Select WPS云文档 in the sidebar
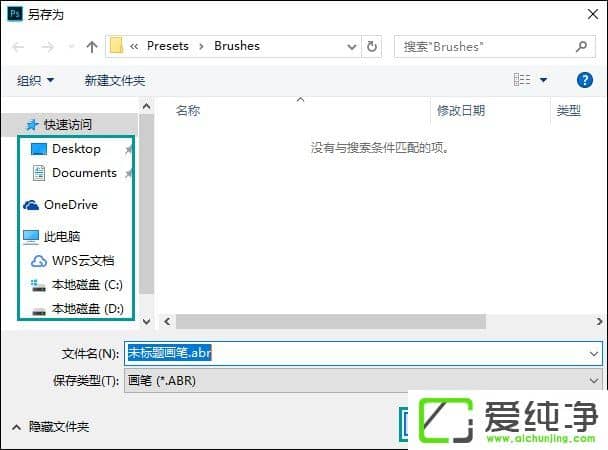608x450 pixels. click(82, 261)
